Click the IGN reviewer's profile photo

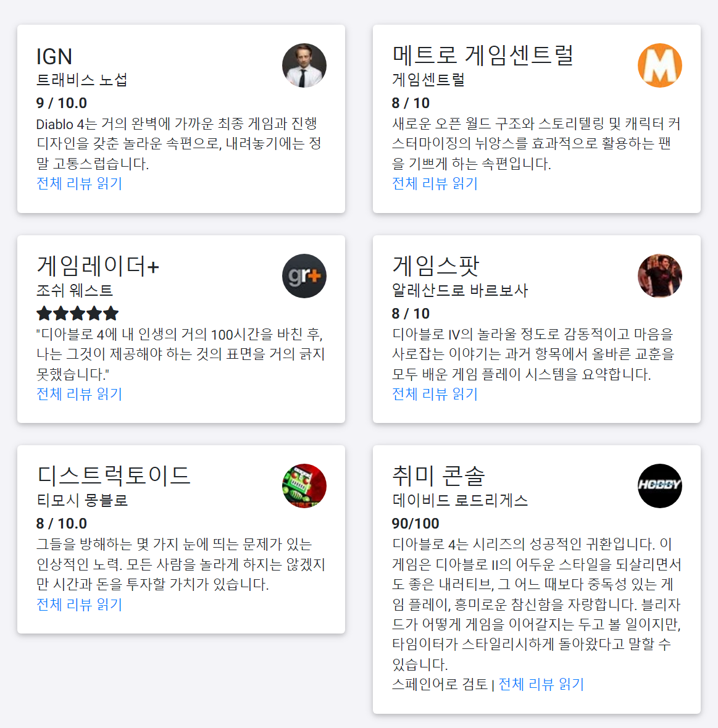click(304, 65)
